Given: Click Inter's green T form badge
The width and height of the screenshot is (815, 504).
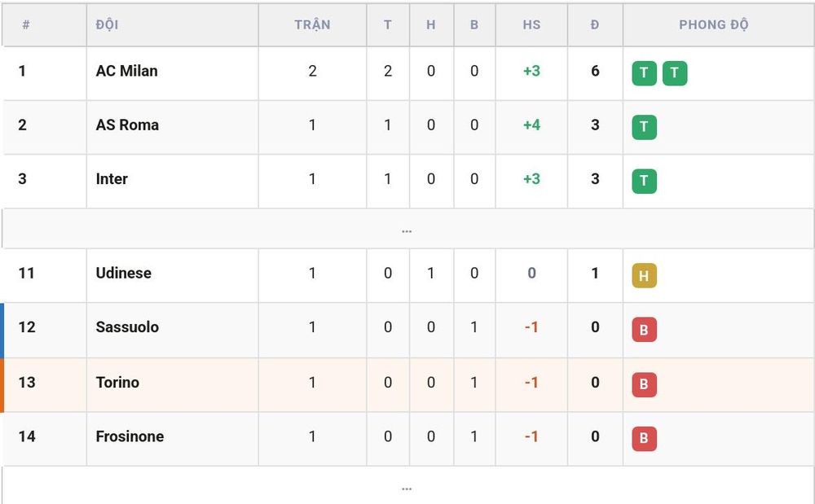Looking at the screenshot, I should tap(644, 181).
